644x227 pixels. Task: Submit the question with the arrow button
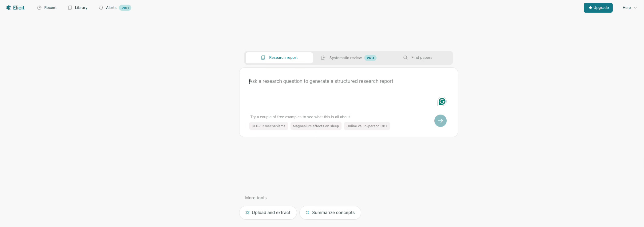440,121
